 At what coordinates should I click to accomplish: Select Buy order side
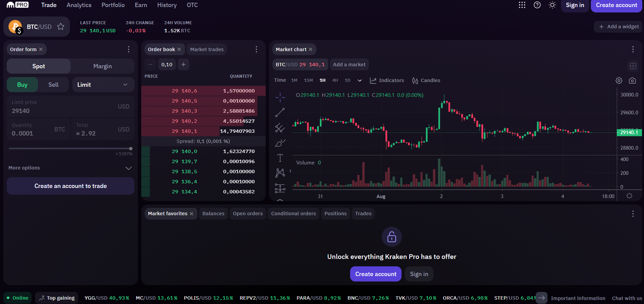[x=22, y=85]
